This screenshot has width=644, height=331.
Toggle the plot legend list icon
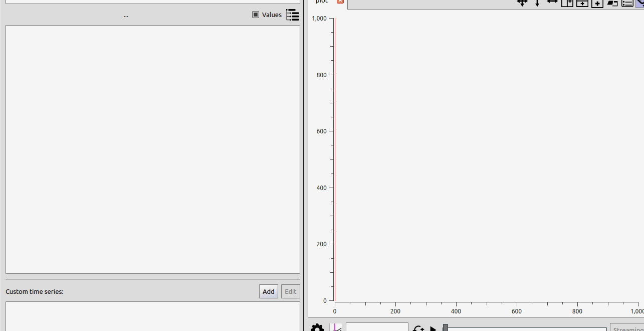pos(627,3)
